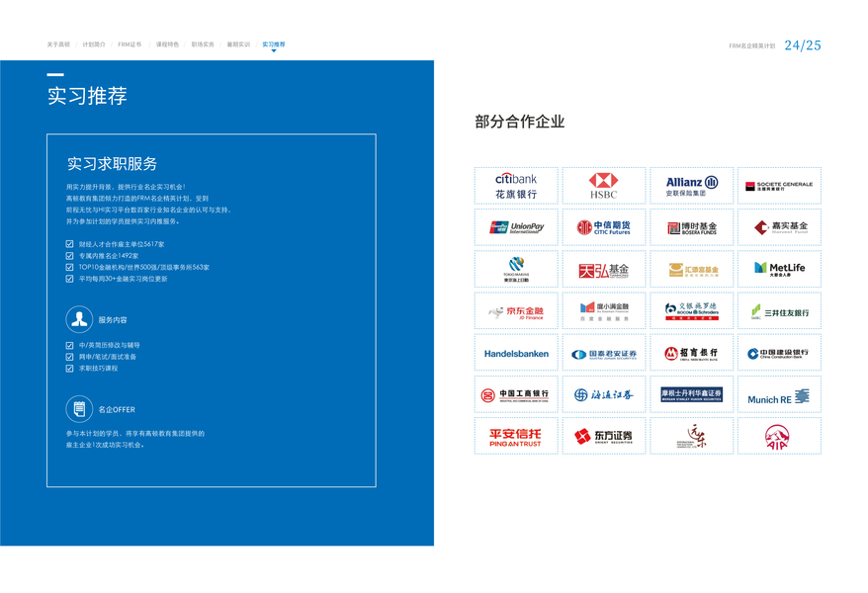Click the Societe Generale logo
Screen dimensions: 868x593
point(779,186)
